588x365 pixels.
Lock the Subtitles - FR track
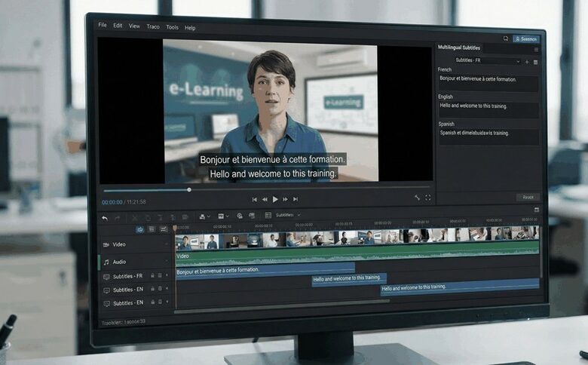(152, 275)
